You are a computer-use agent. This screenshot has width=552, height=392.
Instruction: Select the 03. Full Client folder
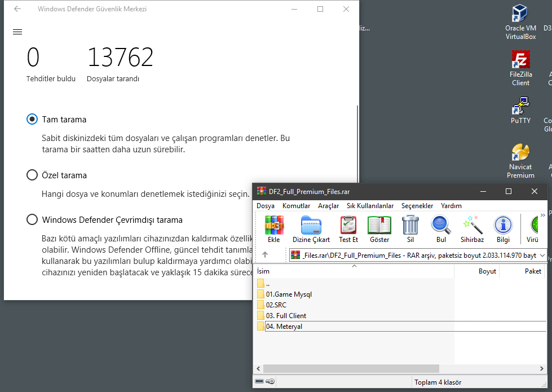tap(281, 315)
